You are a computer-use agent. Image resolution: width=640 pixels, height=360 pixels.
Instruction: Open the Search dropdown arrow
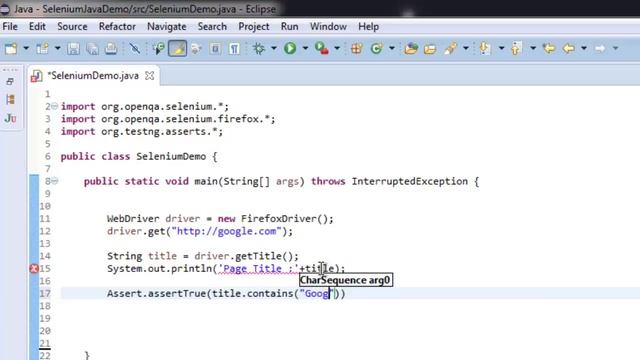[466, 49]
